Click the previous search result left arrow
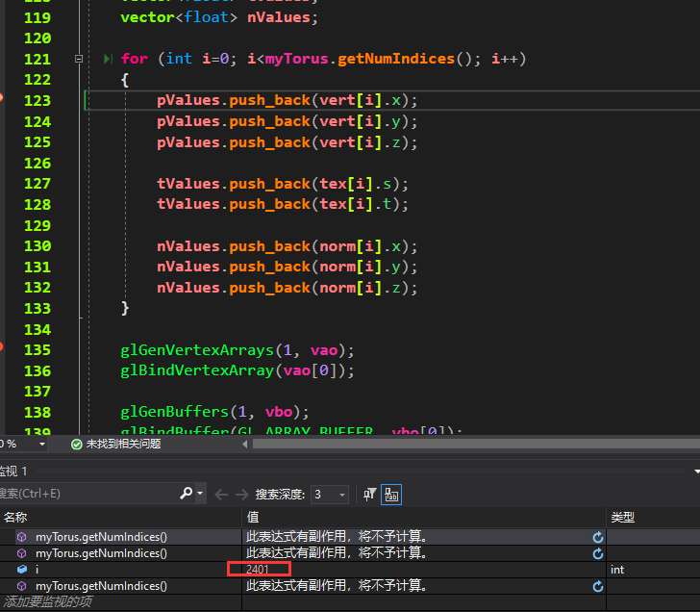This screenshot has height=612, width=700. 221,494
